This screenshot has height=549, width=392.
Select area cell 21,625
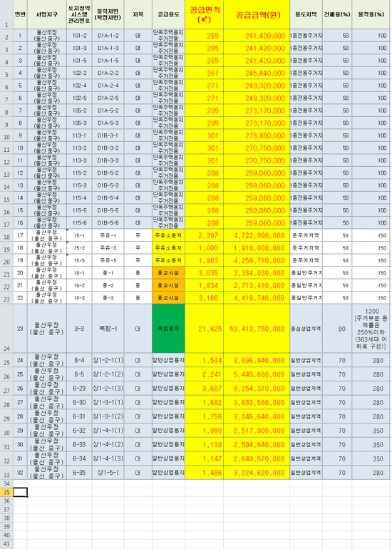click(x=205, y=329)
